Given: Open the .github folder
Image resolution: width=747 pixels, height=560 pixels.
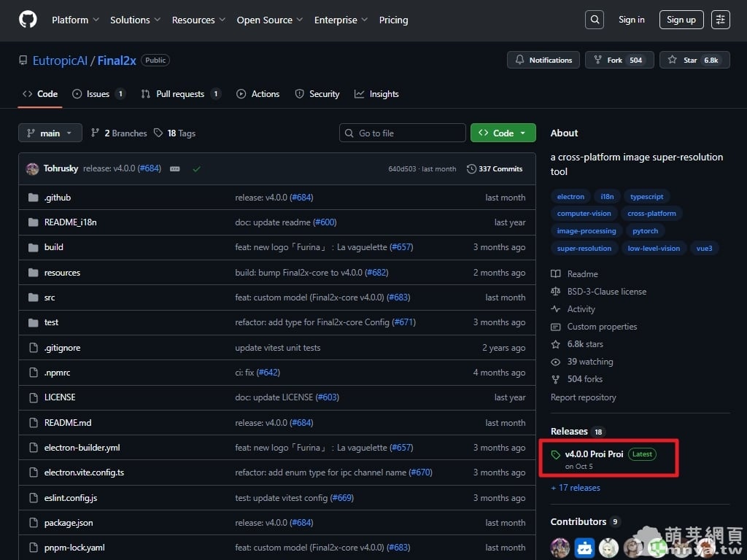Looking at the screenshot, I should pyautogui.click(x=58, y=198).
